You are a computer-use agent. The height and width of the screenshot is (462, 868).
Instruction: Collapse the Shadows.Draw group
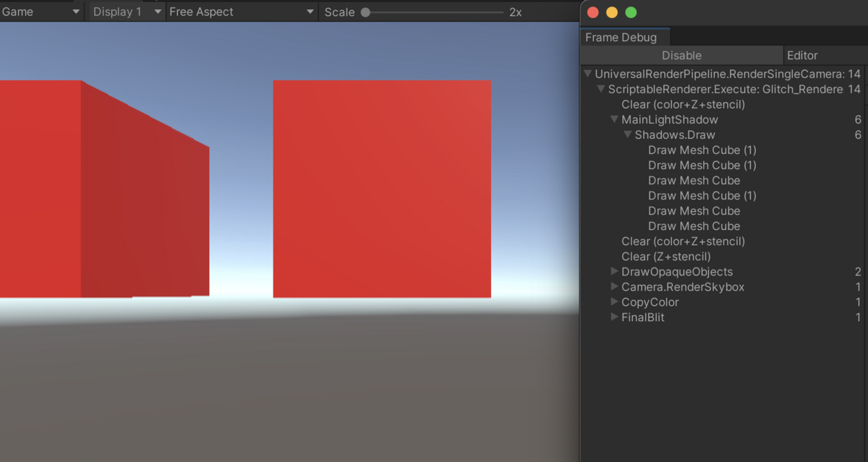627,134
